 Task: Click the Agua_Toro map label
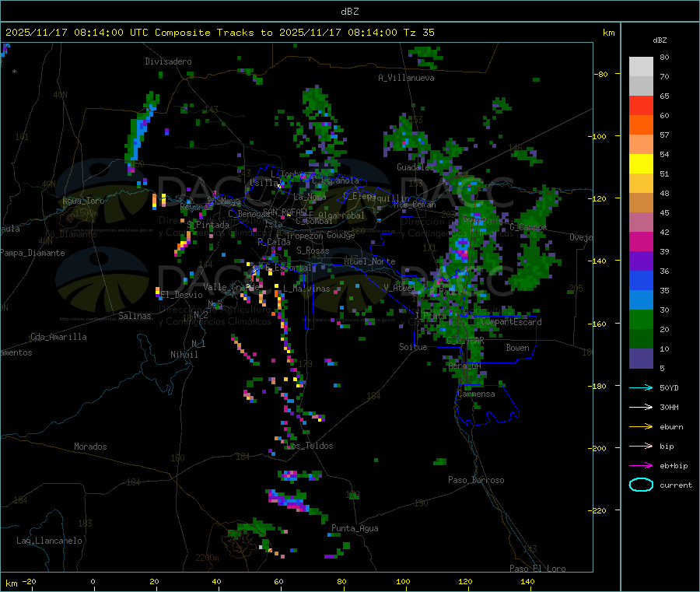(x=83, y=201)
